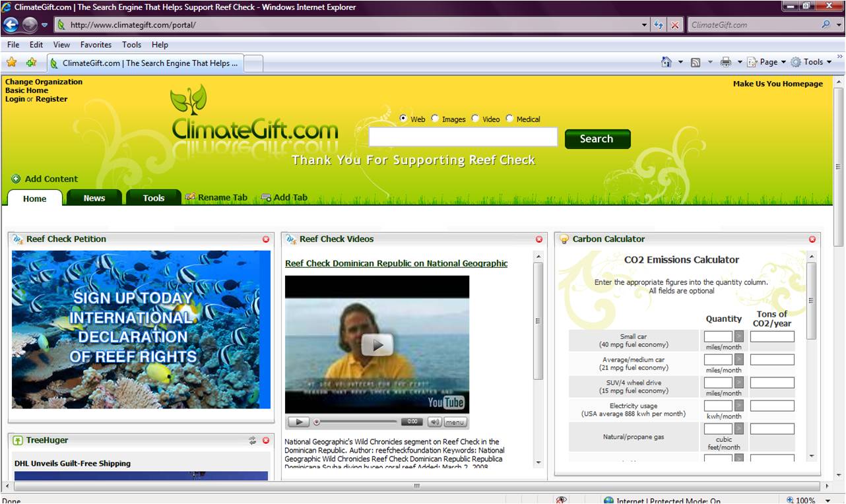Play the video with the center play overlay
846x504 pixels.
377,345
